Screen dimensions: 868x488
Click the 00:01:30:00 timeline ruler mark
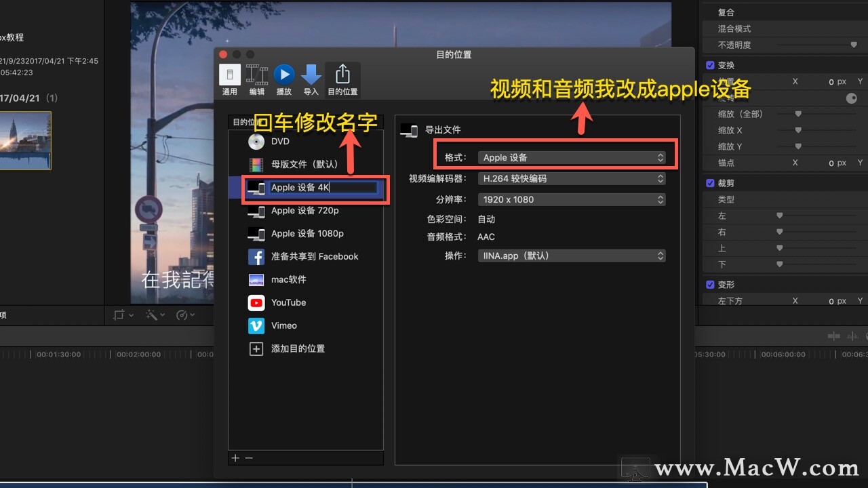(58, 354)
